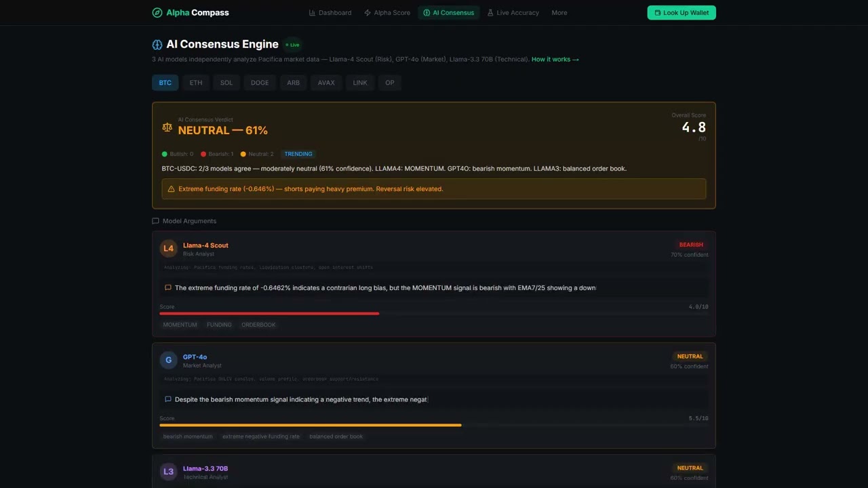Click the comment icon in Llama-4 Scout argument

click(167, 287)
